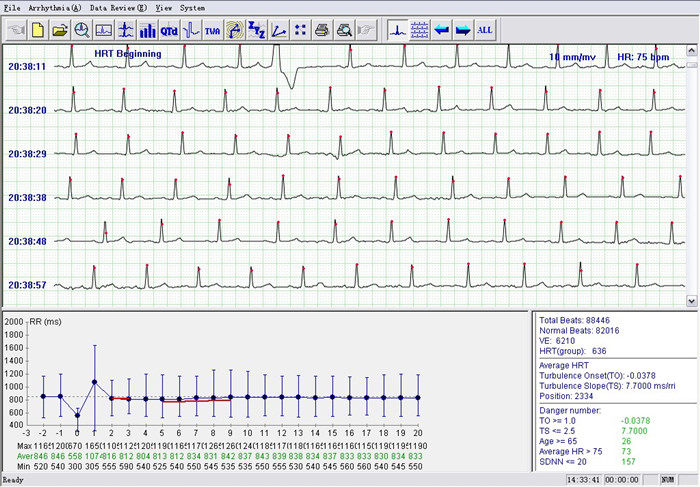Go to previous page with left arrow
Screen dimensions: 700x487
442,30
